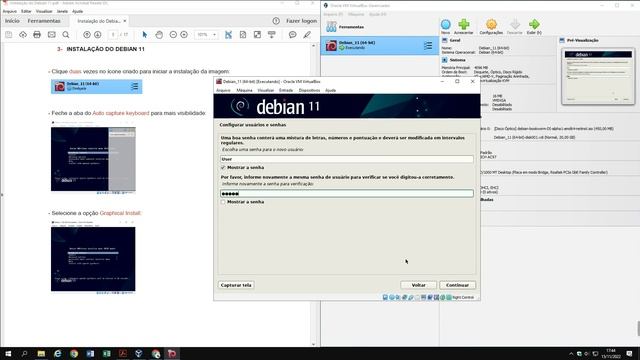640x360 pixels.
Task: Click the zoom in plus icon
Action: point(184,35)
